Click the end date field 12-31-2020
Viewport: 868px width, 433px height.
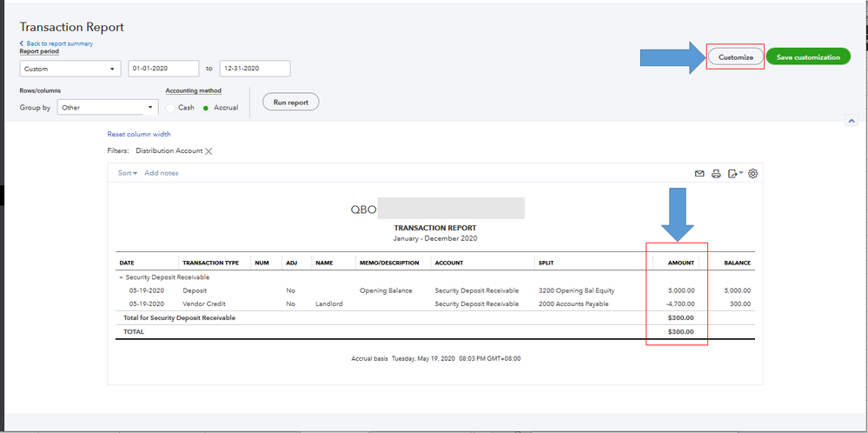coord(255,69)
